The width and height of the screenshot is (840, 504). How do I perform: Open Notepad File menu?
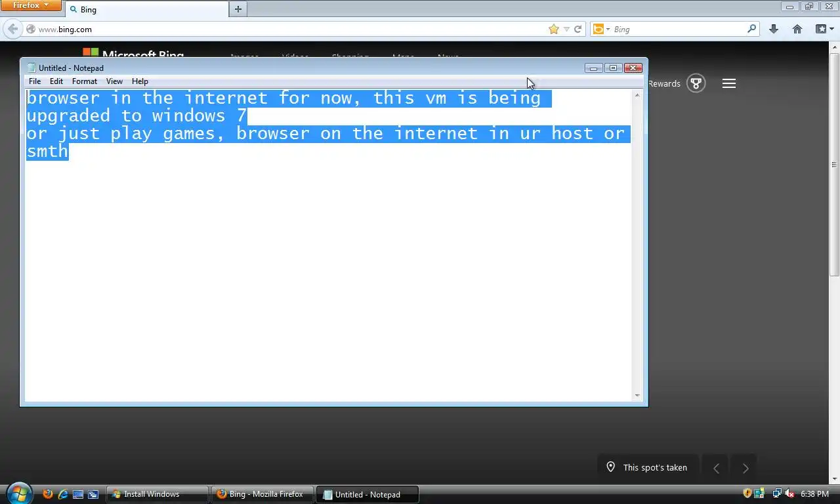[x=35, y=81]
